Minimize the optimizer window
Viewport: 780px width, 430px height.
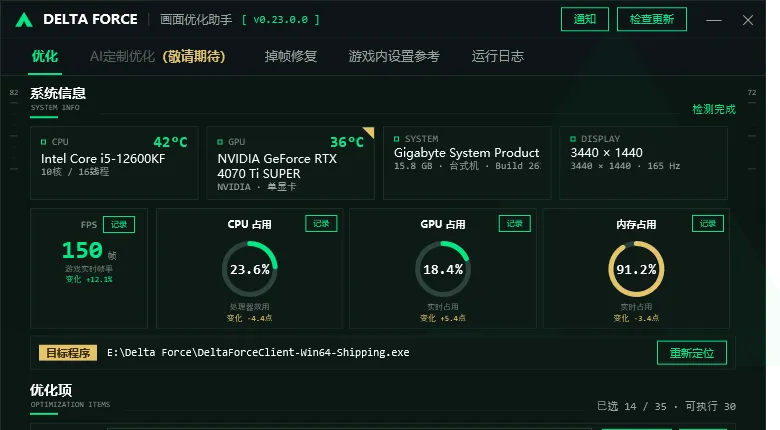[x=714, y=20]
